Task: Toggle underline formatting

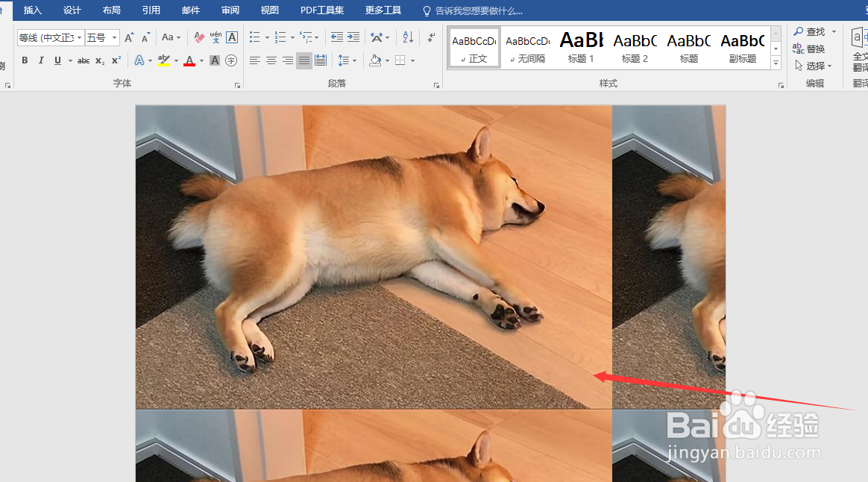Action: coord(57,60)
